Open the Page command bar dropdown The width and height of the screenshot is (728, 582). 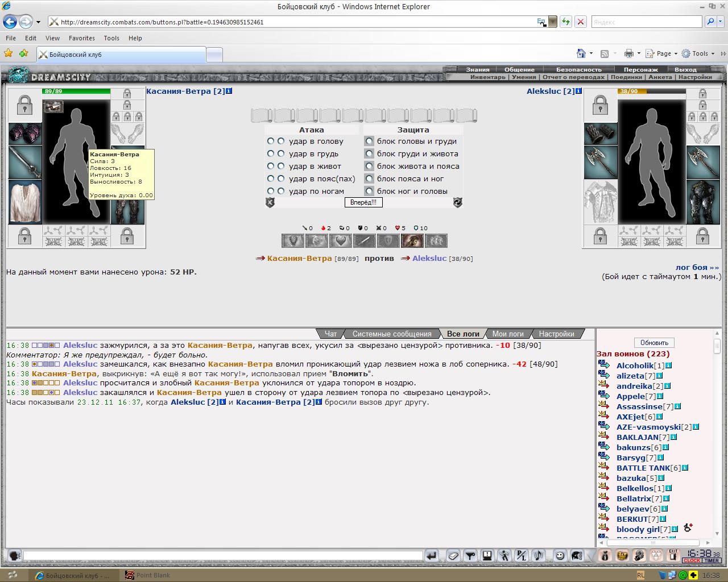661,53
